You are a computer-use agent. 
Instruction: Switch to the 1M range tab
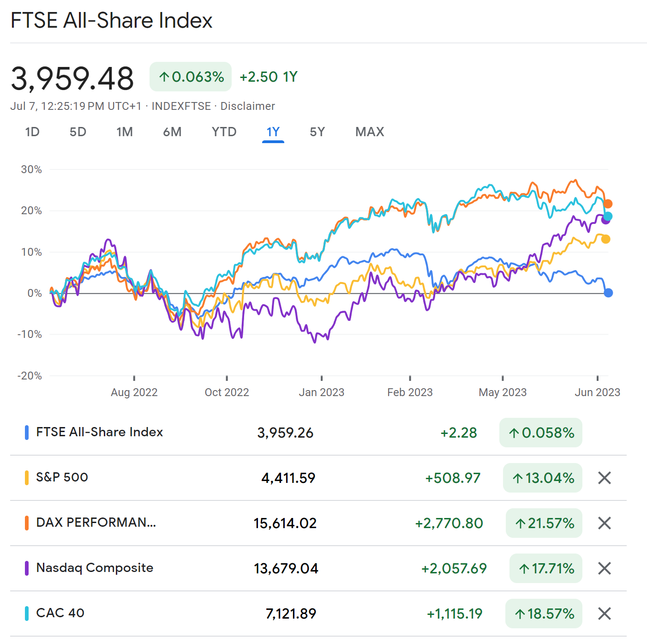point(125,132)
